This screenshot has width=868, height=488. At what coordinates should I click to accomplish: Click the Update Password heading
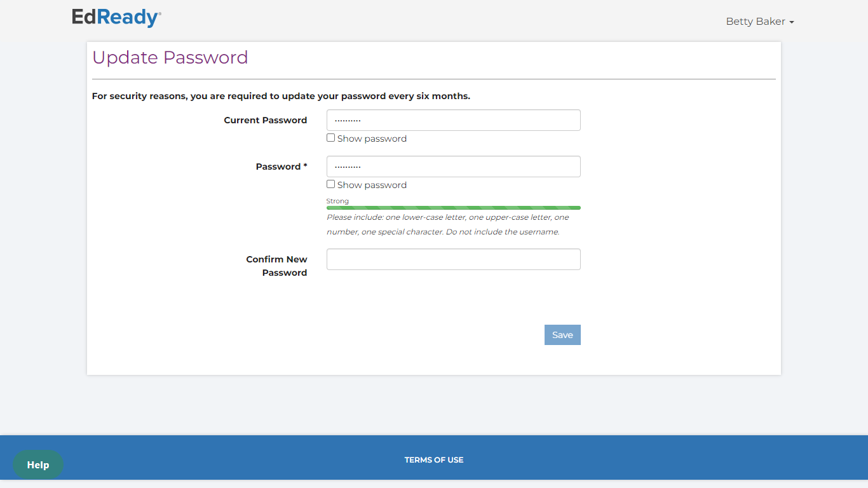pos(170,57)
